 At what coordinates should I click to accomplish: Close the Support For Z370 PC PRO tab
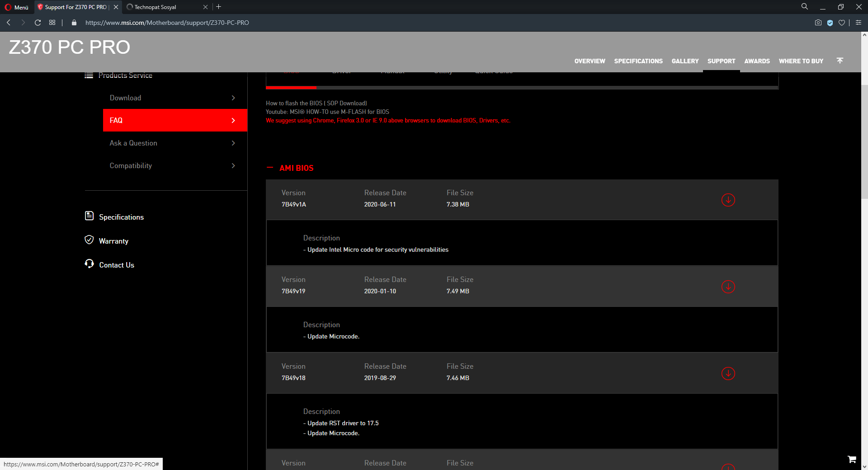click(x=116, y=7)
